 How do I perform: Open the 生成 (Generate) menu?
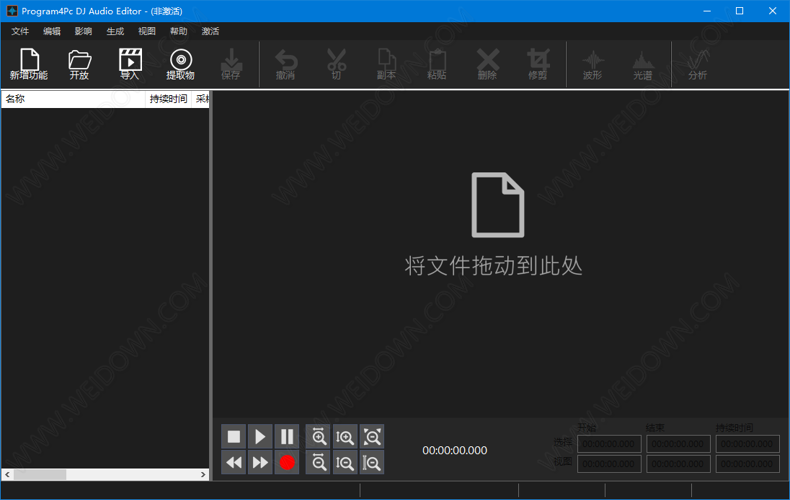(x=115, y=32)
